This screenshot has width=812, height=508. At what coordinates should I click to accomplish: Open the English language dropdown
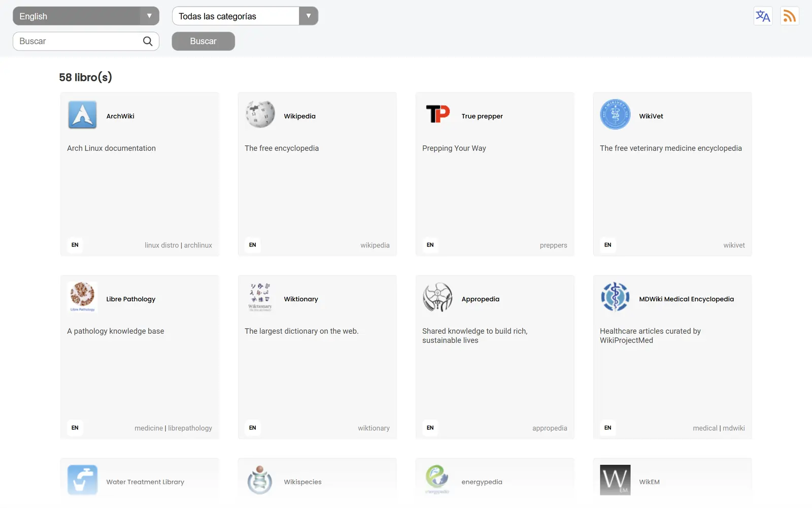click(x=86, y=16)
